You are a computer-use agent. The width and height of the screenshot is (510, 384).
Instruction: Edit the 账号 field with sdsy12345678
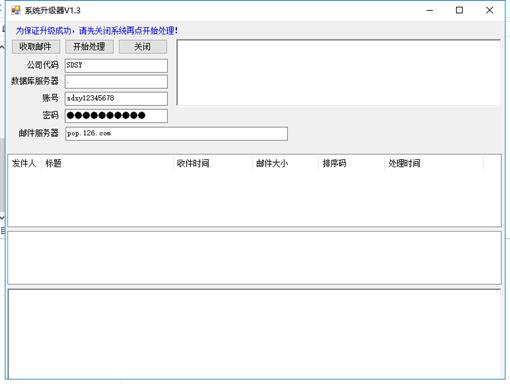pyautogui.click(x=116, y=98)
